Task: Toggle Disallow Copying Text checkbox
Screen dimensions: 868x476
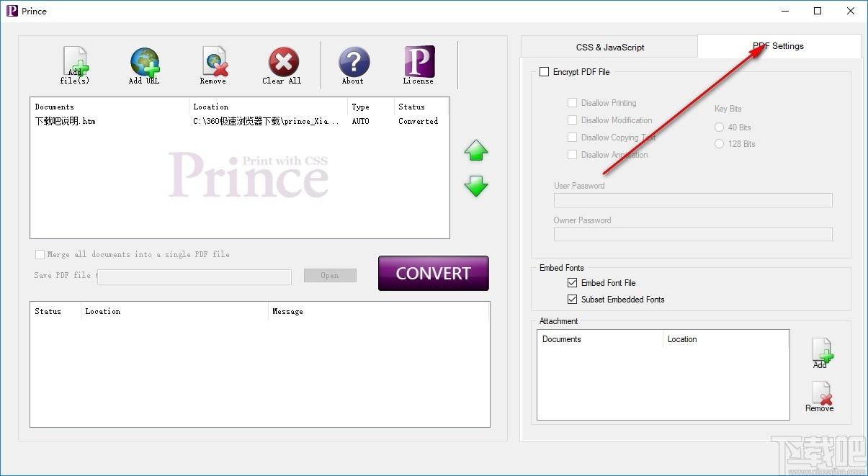Action: pos(572,138)
